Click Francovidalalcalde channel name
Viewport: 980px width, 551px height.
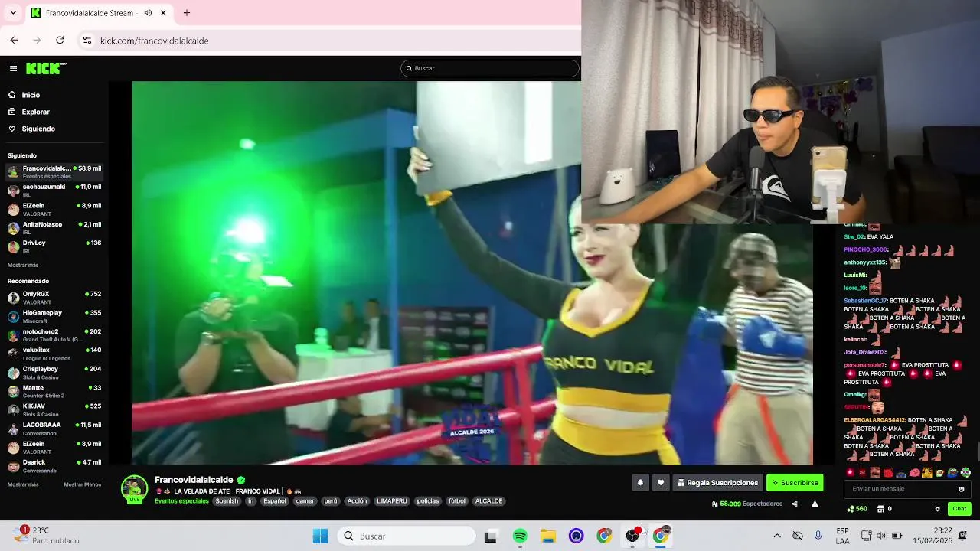[x=194, y=480]
